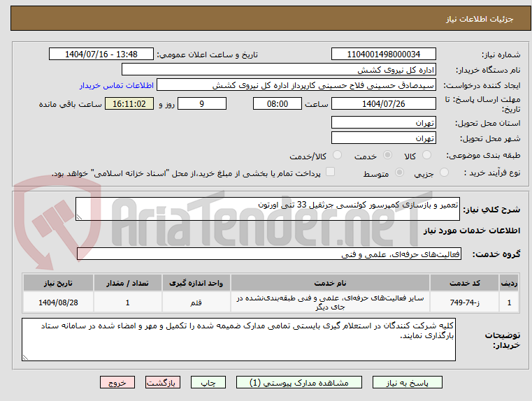Select the جزیی purchase type radio

444,173
